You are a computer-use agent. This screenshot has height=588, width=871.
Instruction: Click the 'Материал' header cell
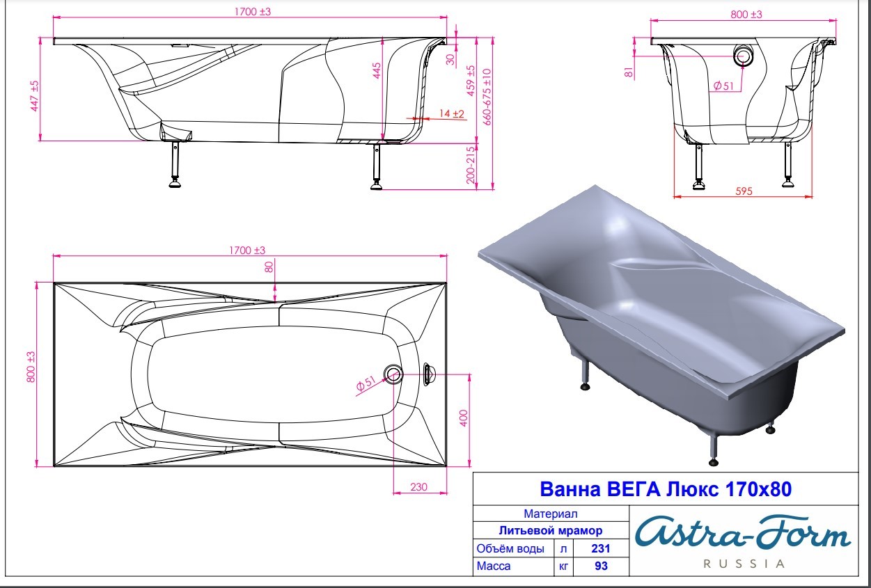[551, 514]
